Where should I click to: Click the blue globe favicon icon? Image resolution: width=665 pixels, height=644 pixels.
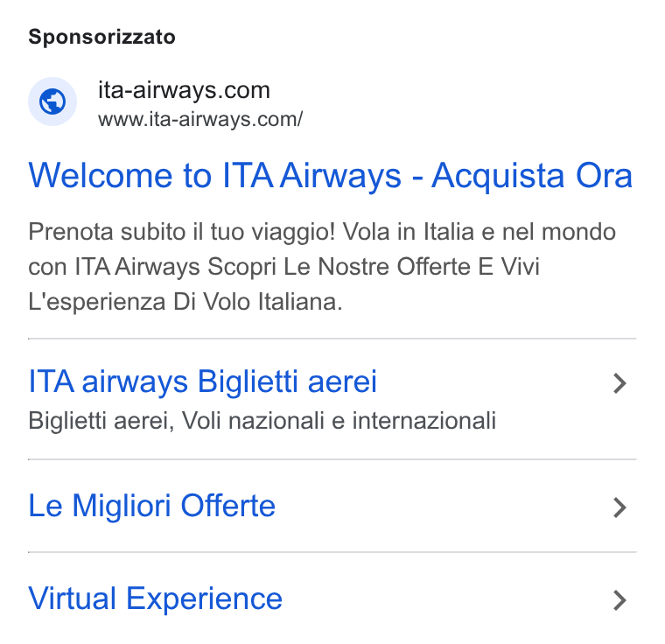[x=52, y=101]
